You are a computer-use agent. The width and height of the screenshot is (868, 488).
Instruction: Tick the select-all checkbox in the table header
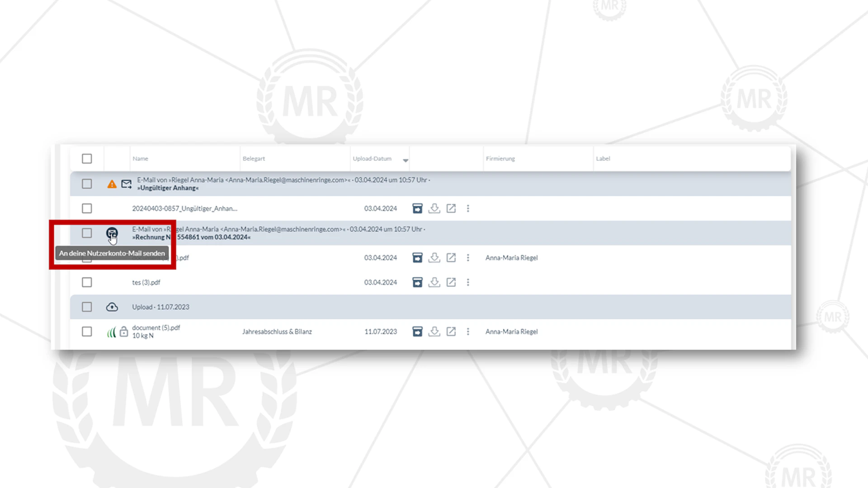point(87,159)
